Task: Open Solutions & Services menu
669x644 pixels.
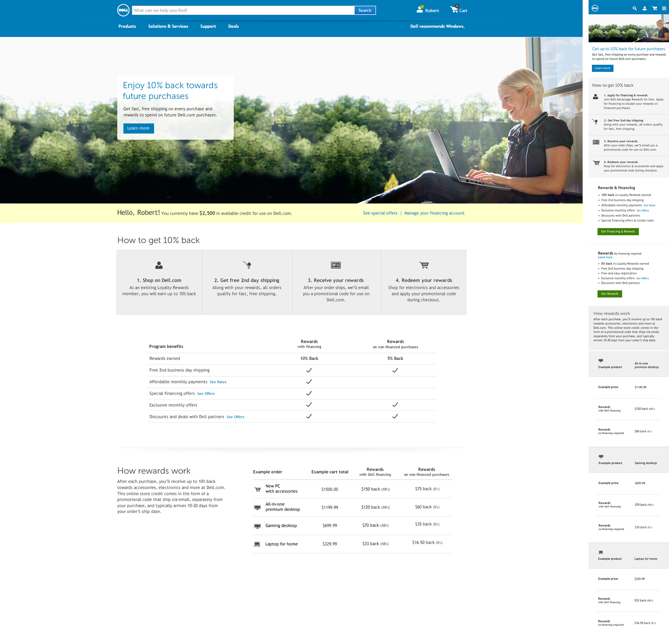Action: 168,26
